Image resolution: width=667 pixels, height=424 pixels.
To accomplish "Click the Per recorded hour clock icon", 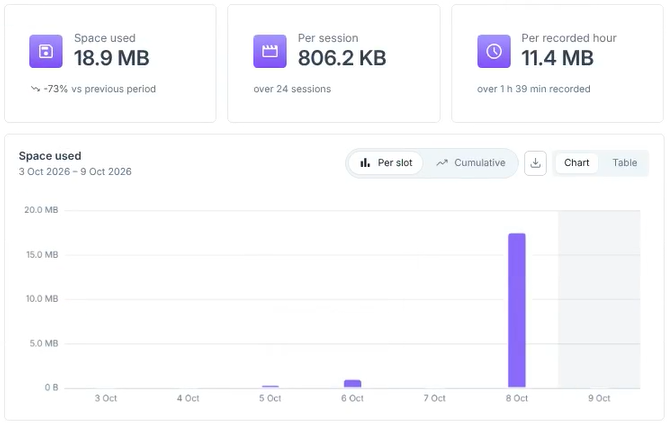I will tap(494, 51).
